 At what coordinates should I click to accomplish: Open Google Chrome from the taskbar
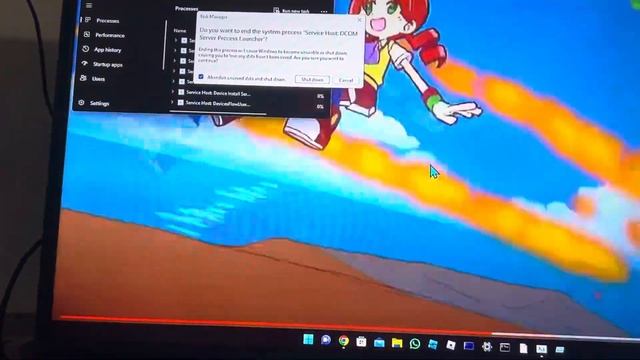click(344, 341)
